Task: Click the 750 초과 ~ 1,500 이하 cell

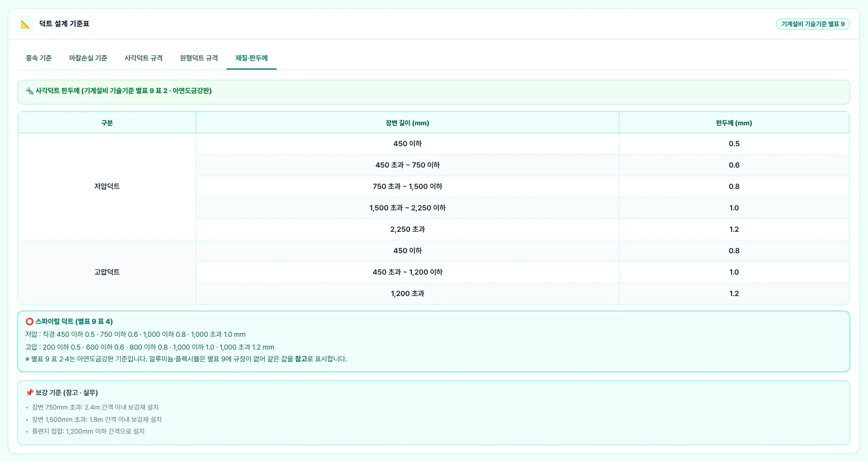Action: click(408, 186)
